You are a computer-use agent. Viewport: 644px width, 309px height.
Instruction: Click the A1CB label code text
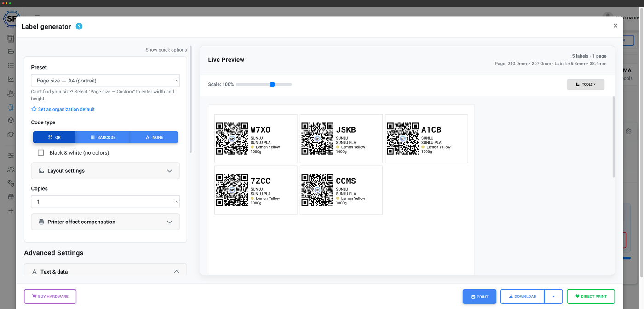point(431,130)
